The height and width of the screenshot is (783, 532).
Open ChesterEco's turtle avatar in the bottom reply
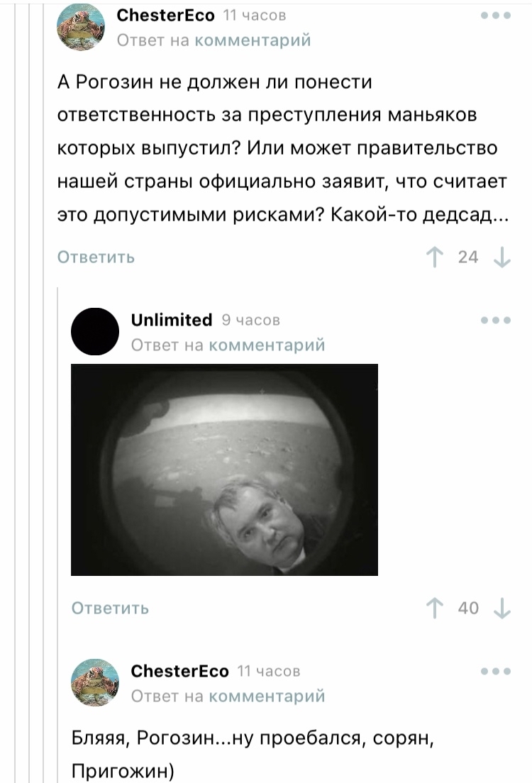(95, 682)
